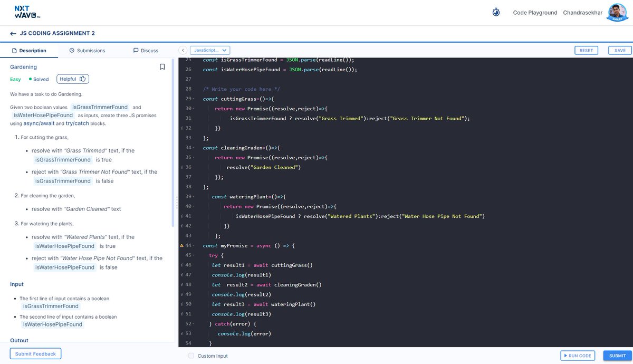Click the play icon in the Run Code button

[565, 356]
